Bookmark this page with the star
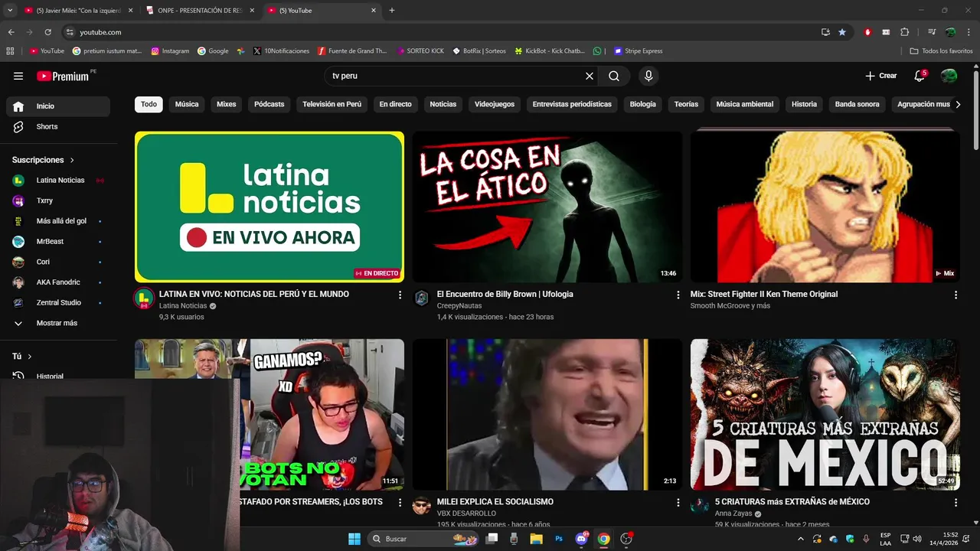980x551 pixels. tap(842, 32)
